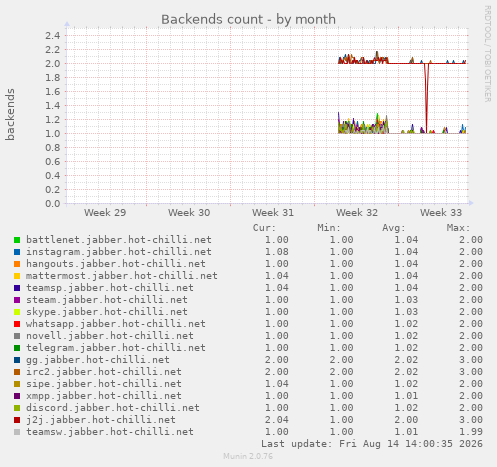
Task: Click instagram current value 1.08
Action: (x=277, y=252)
